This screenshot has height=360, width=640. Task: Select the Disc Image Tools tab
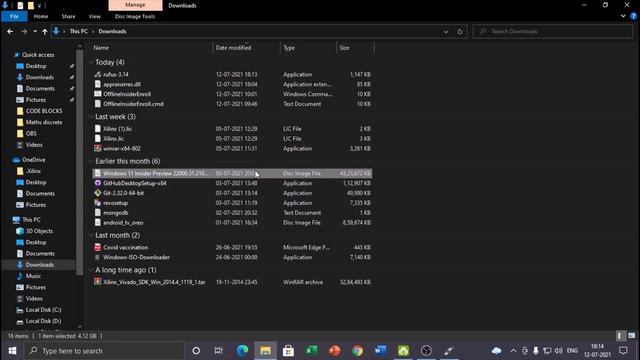(x=135, y=16)
